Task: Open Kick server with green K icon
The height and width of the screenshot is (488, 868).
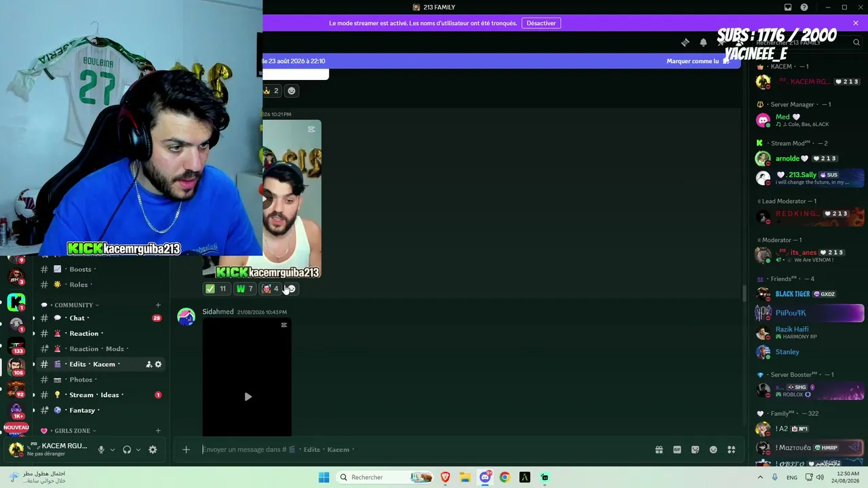Action: (x=16, y=301)
